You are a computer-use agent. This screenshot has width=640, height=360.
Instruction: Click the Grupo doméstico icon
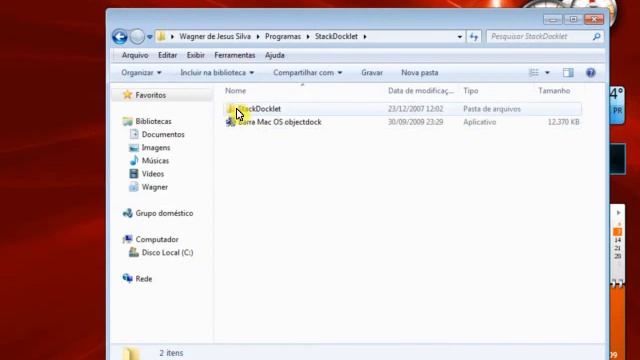(128, 213)
